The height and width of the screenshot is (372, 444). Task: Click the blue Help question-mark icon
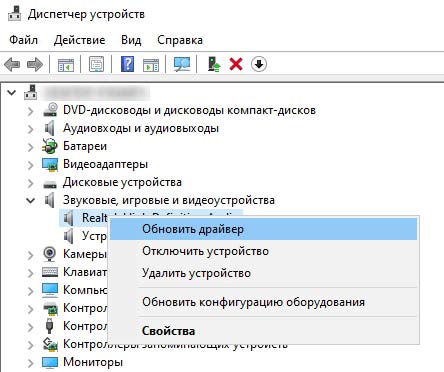point(127,64)
